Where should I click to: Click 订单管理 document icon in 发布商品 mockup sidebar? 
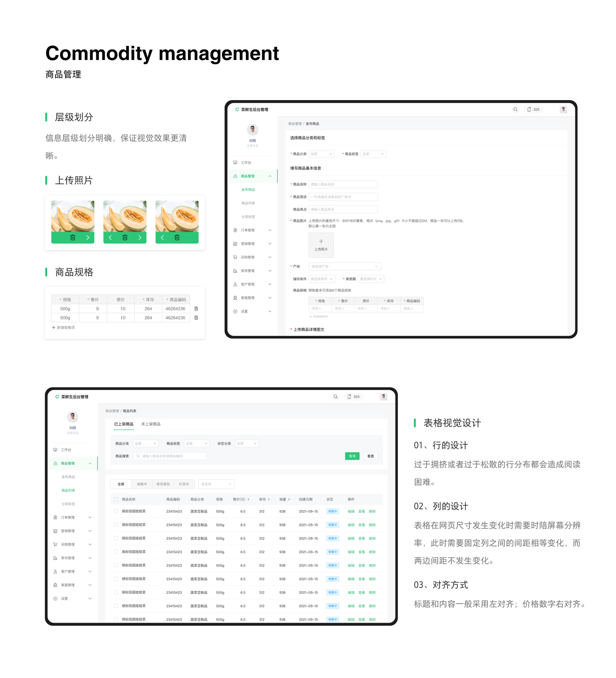coord(235,230)
